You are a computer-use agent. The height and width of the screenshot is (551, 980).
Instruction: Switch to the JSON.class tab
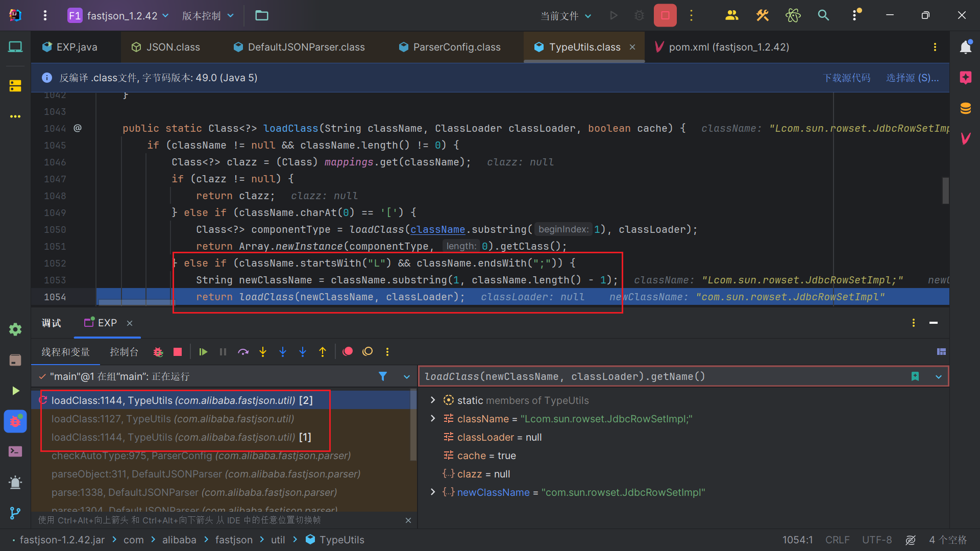click(166, 47)
